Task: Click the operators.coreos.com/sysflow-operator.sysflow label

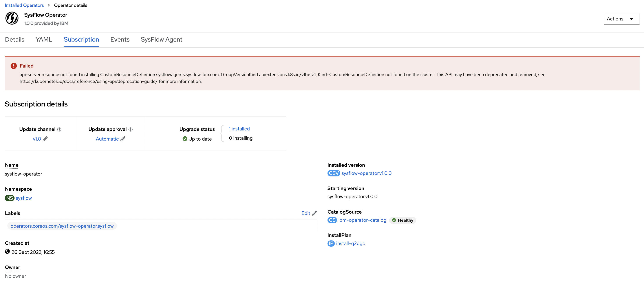Action: coord(62,226)
